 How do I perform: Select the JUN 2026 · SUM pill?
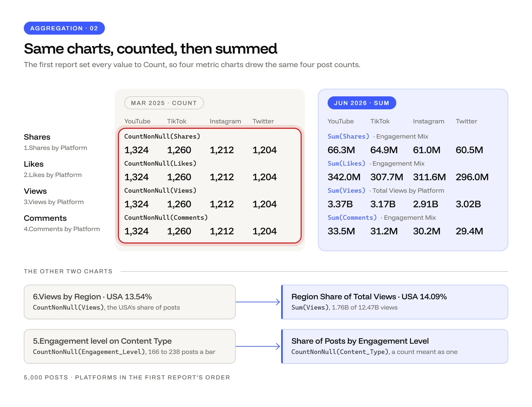[x=362, y=103]
